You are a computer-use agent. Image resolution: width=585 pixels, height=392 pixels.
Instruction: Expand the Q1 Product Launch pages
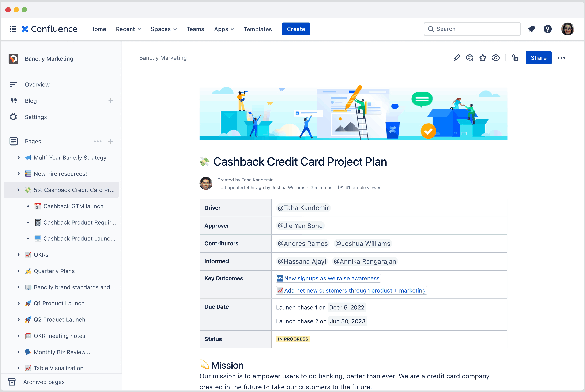click(18, 303)
